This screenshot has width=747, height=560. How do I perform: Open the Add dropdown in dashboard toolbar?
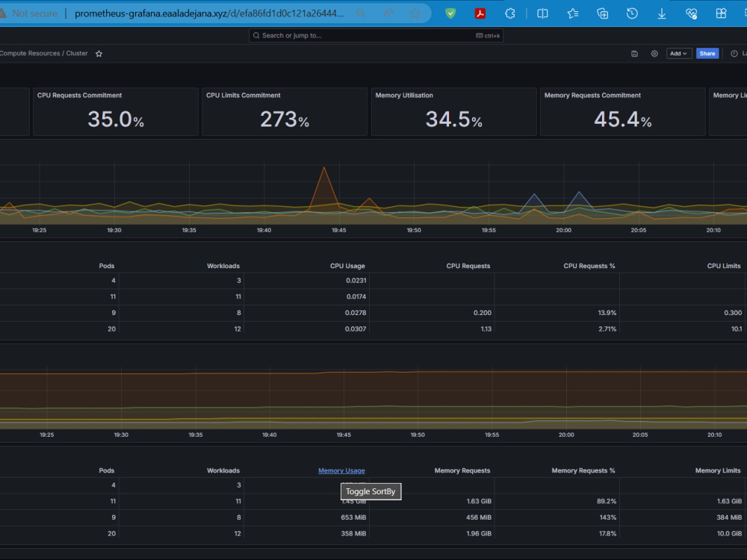tap(678, 54)
